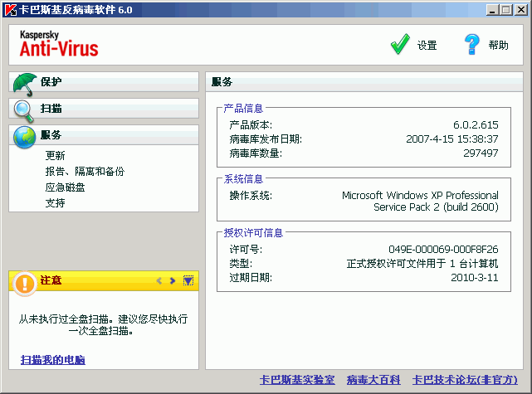Click the green checkmark settings icon
Image resolution: width=532 pixels, height=394 pixels.
[400, 44]
